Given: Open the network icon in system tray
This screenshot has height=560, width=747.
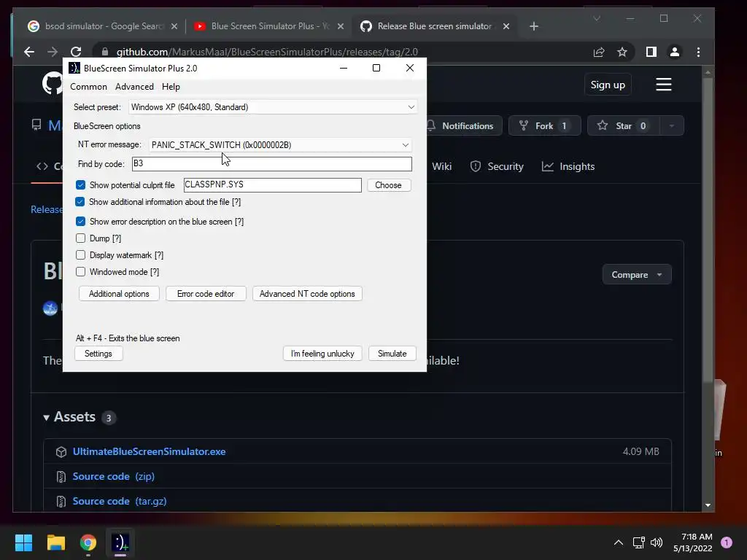Looking at the screenshot, I should coord(638,542).
